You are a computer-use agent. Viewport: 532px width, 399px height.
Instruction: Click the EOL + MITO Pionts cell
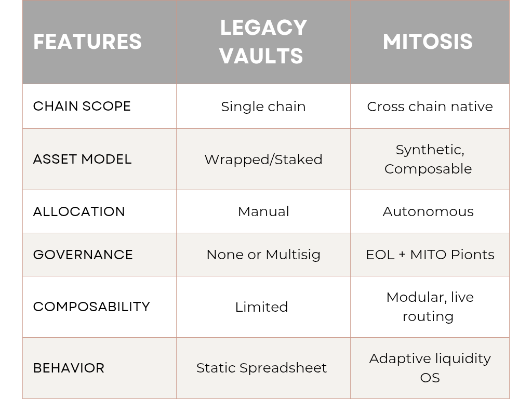430,255
